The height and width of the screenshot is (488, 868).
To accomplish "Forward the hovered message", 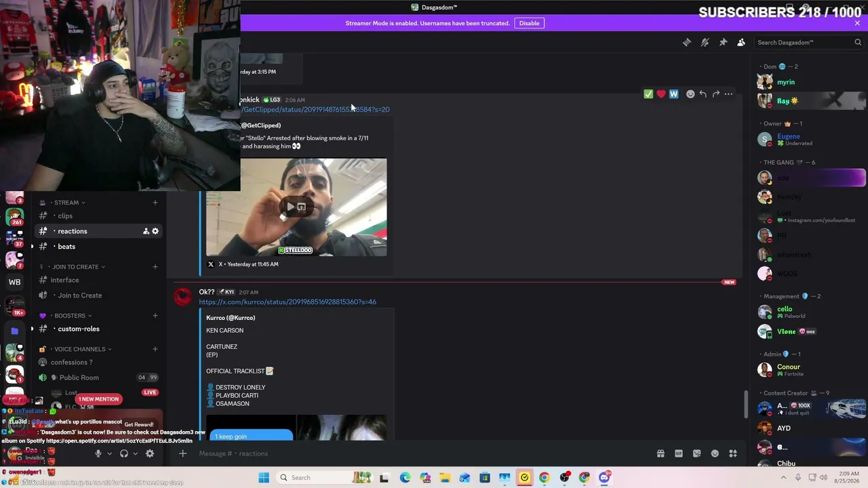I will (x=715, y=94).
